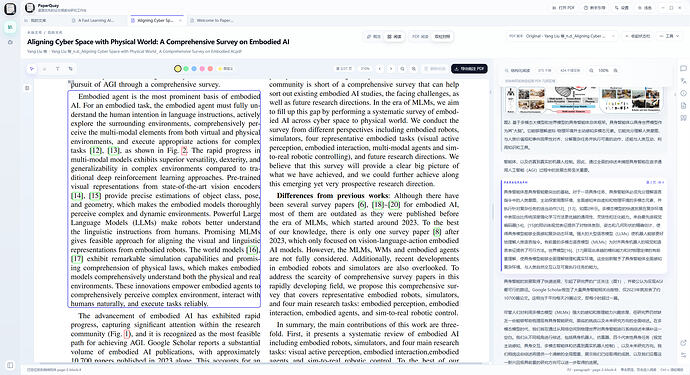Select the reader icon in left sidebar
The height and width of the screenshot is (375, 690).
point(10,27)
